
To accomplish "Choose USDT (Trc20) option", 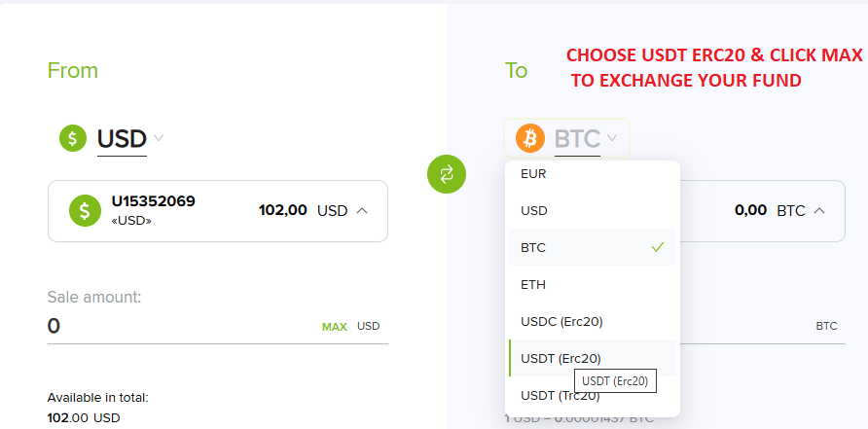I will pyautogui.click(x=560, y=395).
